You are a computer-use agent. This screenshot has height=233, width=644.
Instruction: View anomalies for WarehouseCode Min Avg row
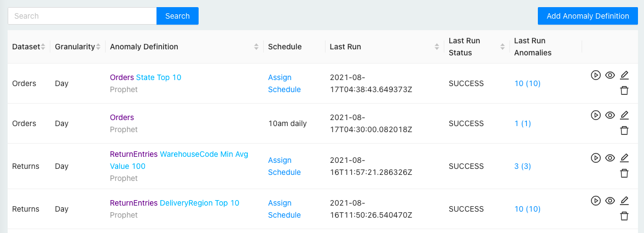(610, 158)
